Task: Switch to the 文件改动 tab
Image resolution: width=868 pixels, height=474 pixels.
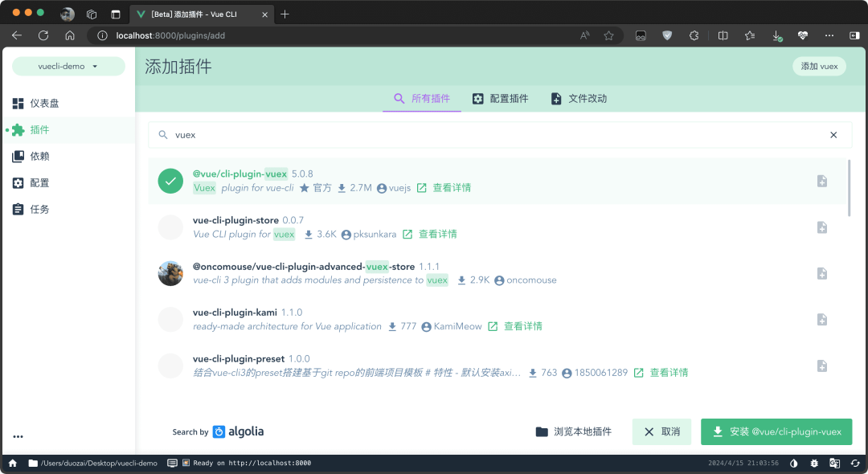Action: [579, 99]
